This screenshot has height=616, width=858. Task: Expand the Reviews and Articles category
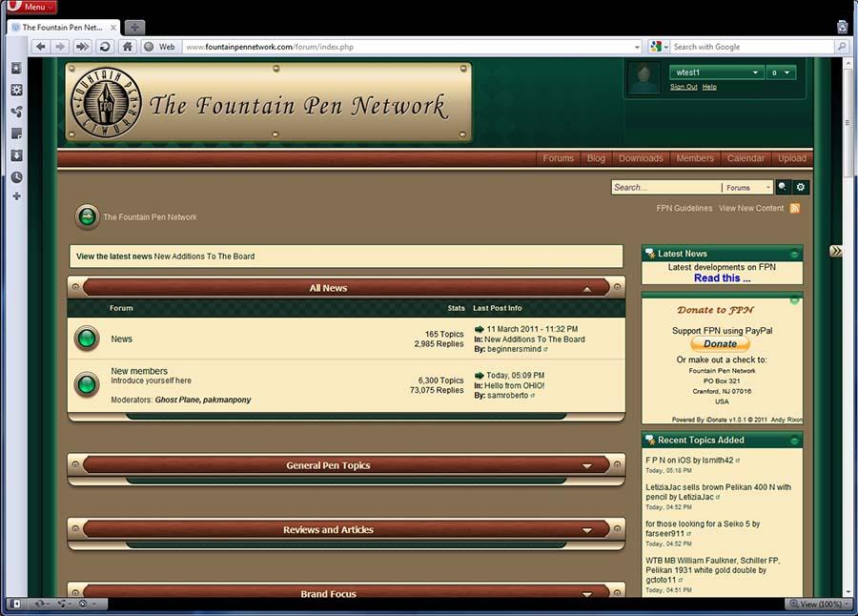587,530
